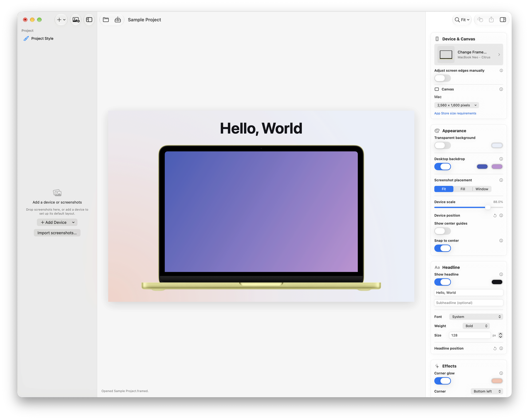
Task: Toggle the right inspector panel icon
Action: pyautogui.click(x=503, y=20)
